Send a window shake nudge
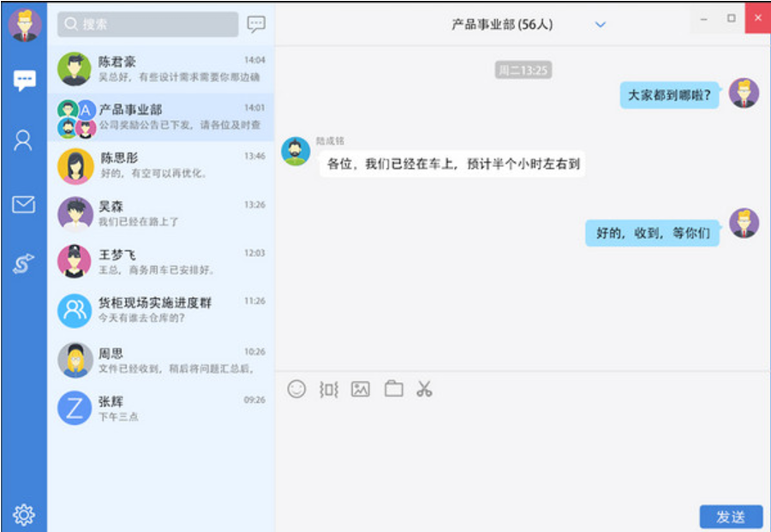Viewport: 771px width, 532px height. click(x=327, y=389)
